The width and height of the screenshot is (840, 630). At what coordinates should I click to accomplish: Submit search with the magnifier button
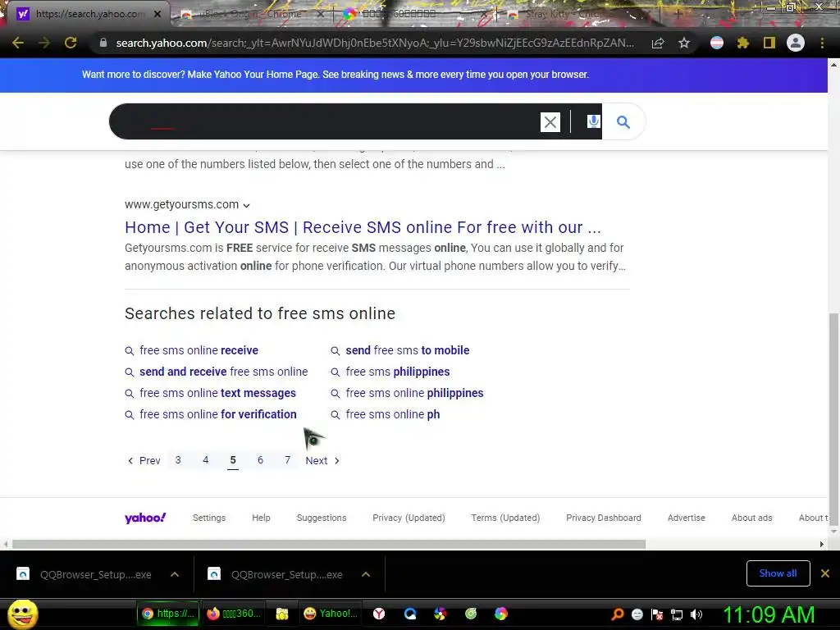tap(623, 121)
